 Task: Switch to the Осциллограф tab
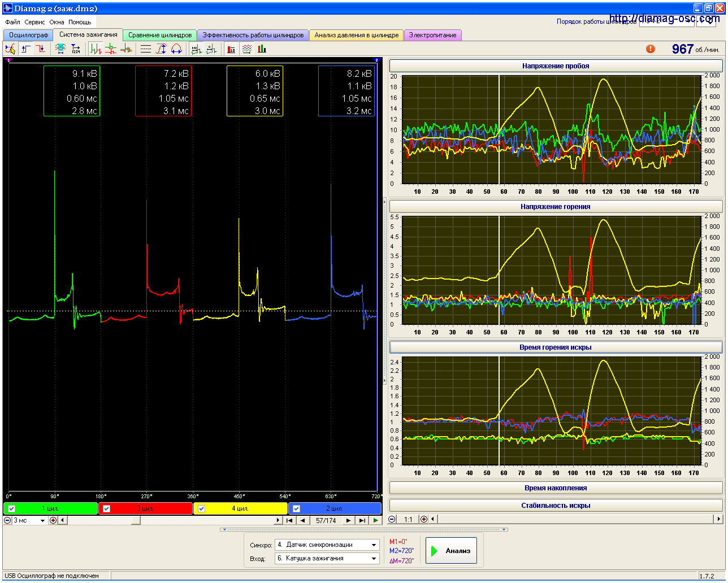28,35
